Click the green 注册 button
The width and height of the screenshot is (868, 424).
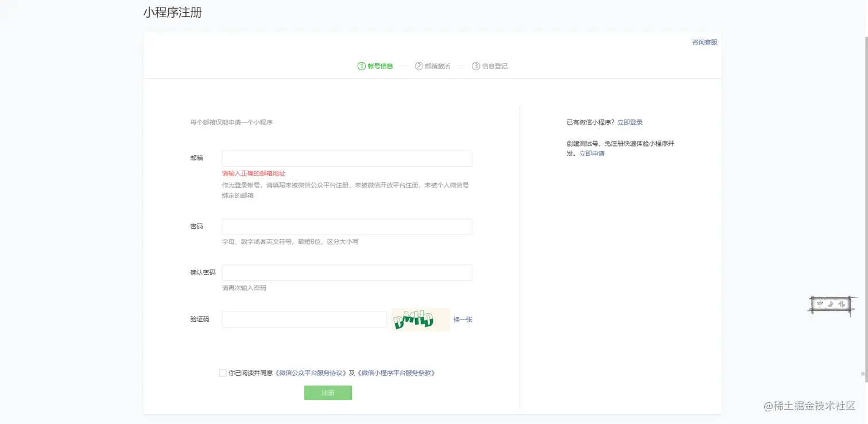pyautogui.click(x=328, y=393)
